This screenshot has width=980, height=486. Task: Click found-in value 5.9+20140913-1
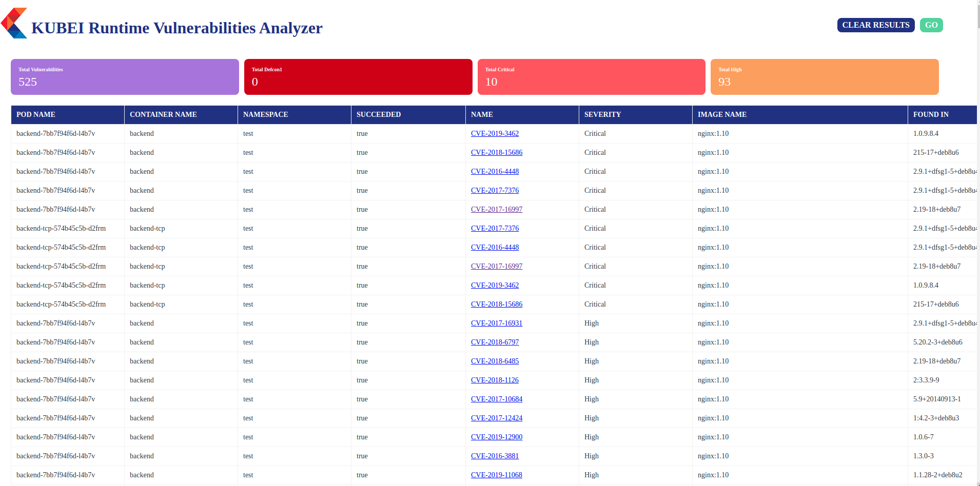[x=937, y=399]
